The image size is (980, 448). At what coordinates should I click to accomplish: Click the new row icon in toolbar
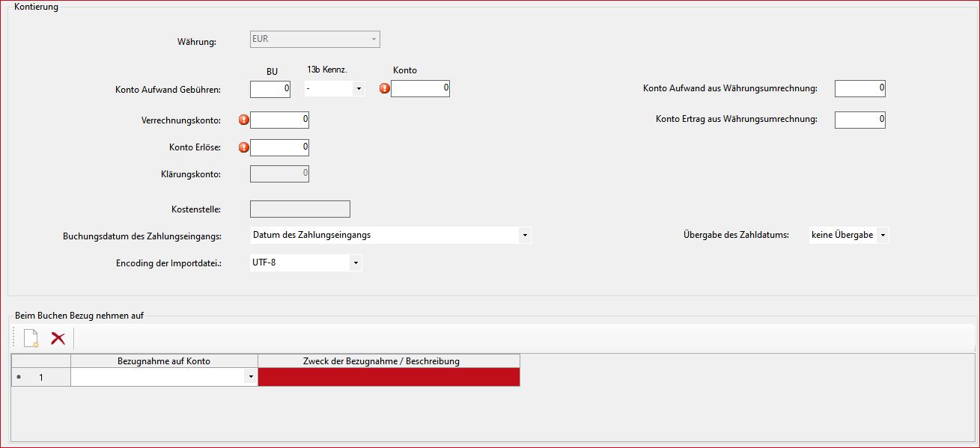(x=31, y=339)
